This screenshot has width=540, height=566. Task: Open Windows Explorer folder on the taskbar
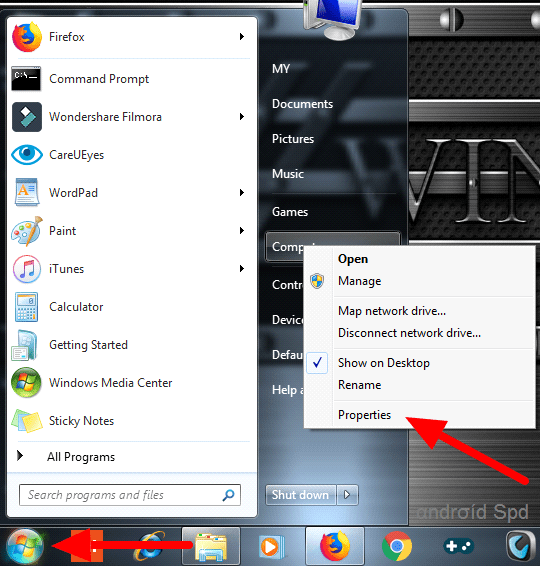(211, 547)
